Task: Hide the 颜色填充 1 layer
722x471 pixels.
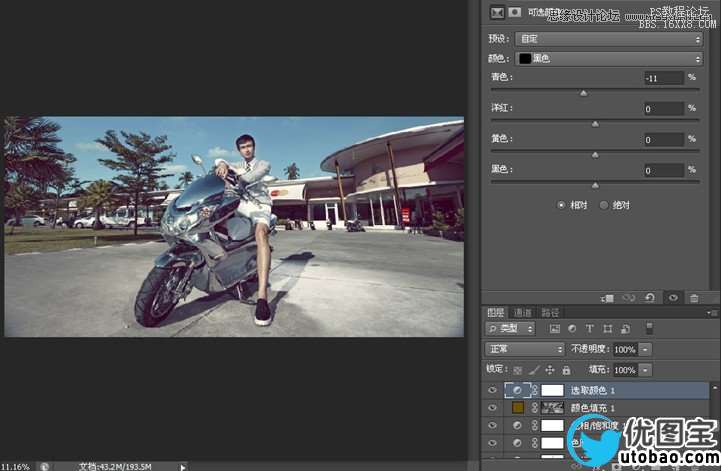Action: pos(492,407)
